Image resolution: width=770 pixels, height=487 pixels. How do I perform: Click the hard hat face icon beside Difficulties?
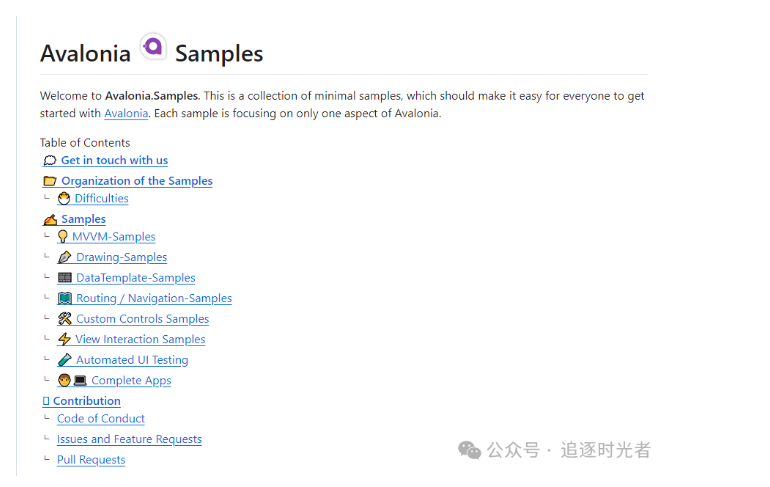tap(64, 198)
